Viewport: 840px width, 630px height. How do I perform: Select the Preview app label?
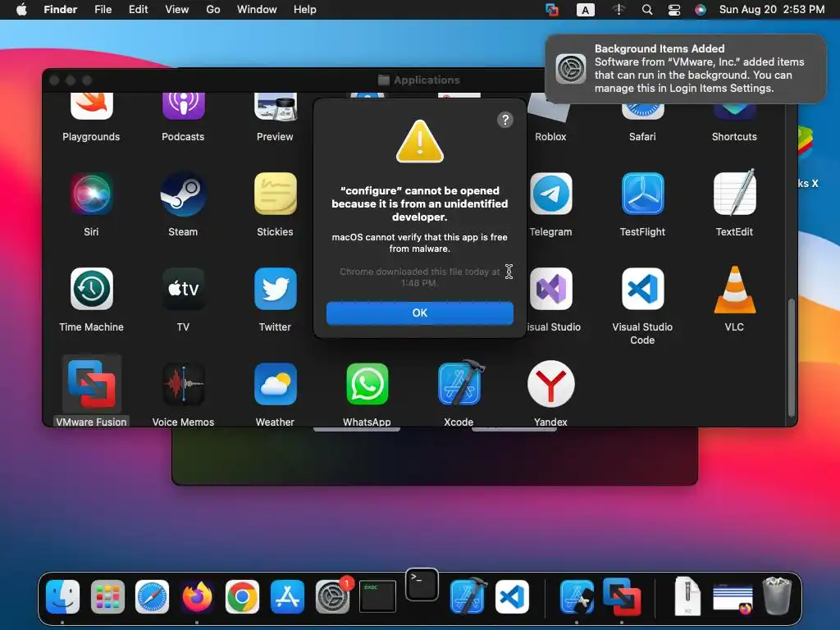[275, 137]
